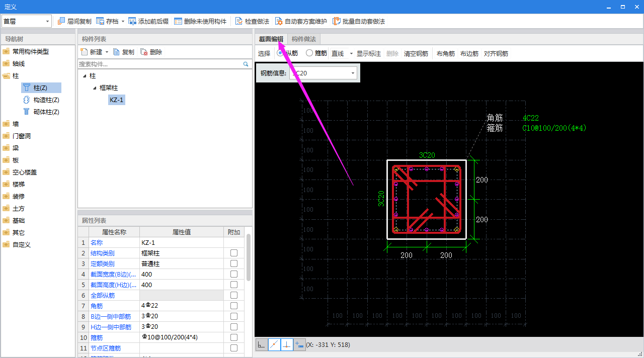Click the property list vertical scrollbar

point(248,257)
